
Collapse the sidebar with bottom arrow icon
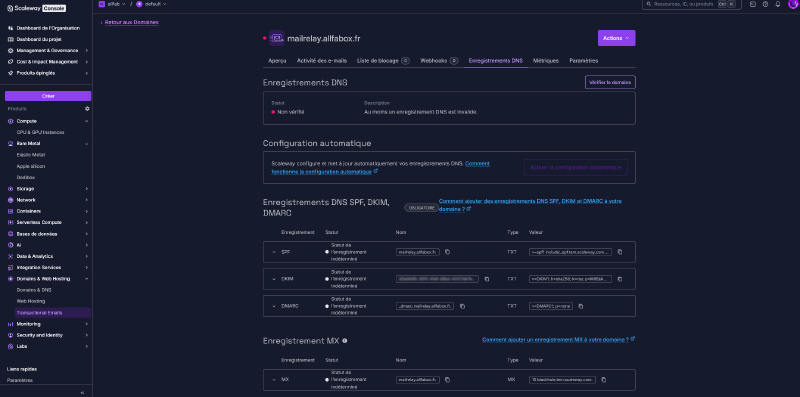pos(83,392)
